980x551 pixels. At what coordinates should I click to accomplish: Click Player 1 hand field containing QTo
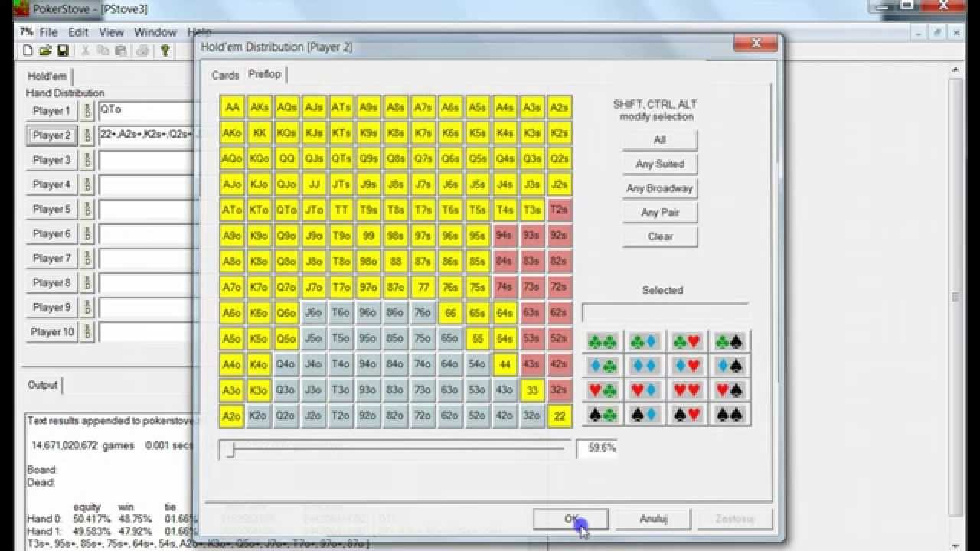pyautogui.click(x=147, y=111)
